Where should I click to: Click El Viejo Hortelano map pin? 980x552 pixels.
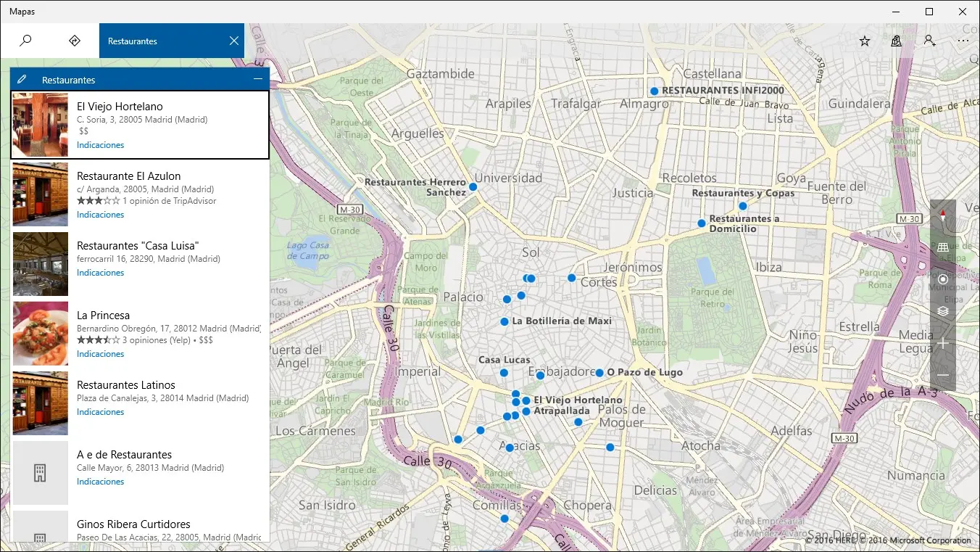526,400
